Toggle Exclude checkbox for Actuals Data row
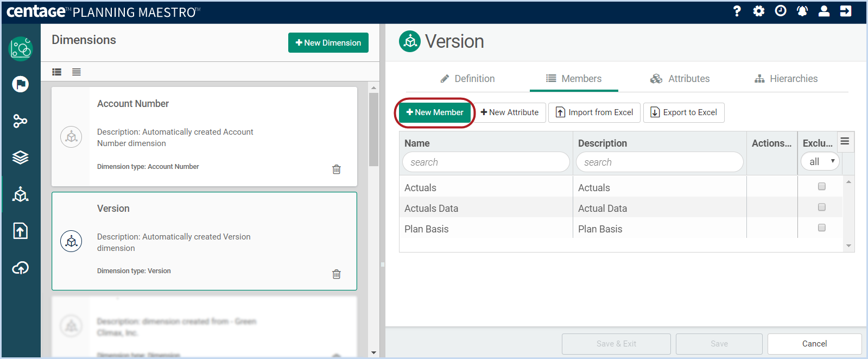The width and height of the screenshot is (868, 359). click(x=822, y=207)
